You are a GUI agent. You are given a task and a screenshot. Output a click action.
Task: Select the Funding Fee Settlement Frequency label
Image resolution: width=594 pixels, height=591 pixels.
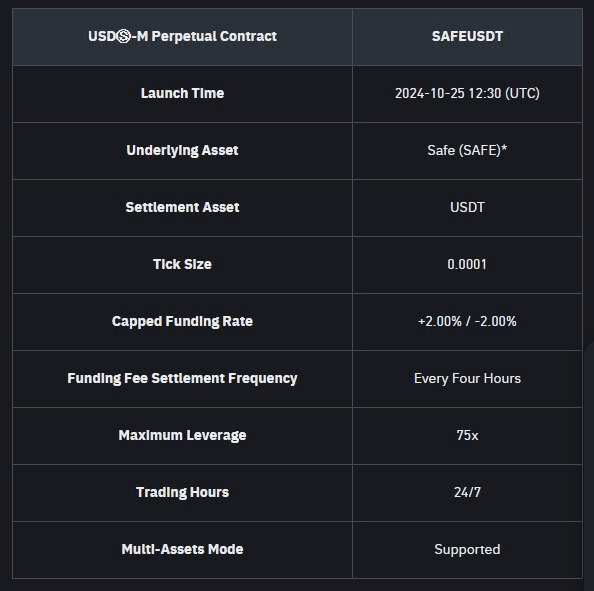183,378
